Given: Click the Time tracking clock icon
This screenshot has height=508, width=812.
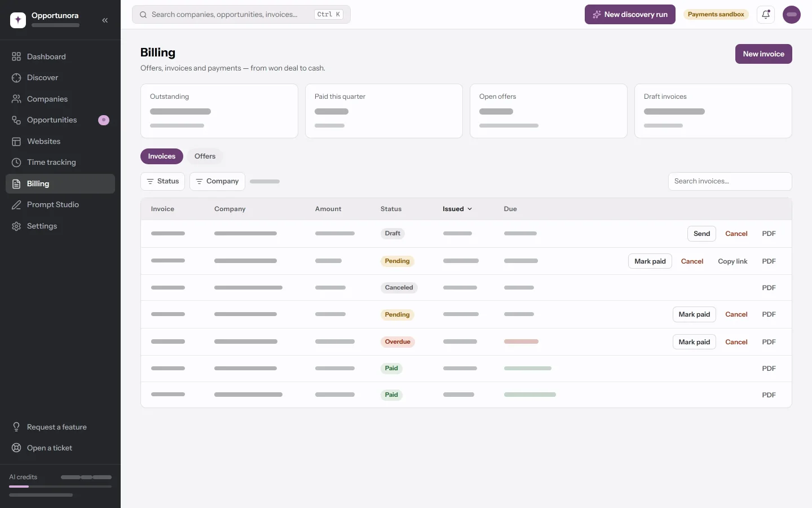Looking at the screenshot, I should coord(16,163).
